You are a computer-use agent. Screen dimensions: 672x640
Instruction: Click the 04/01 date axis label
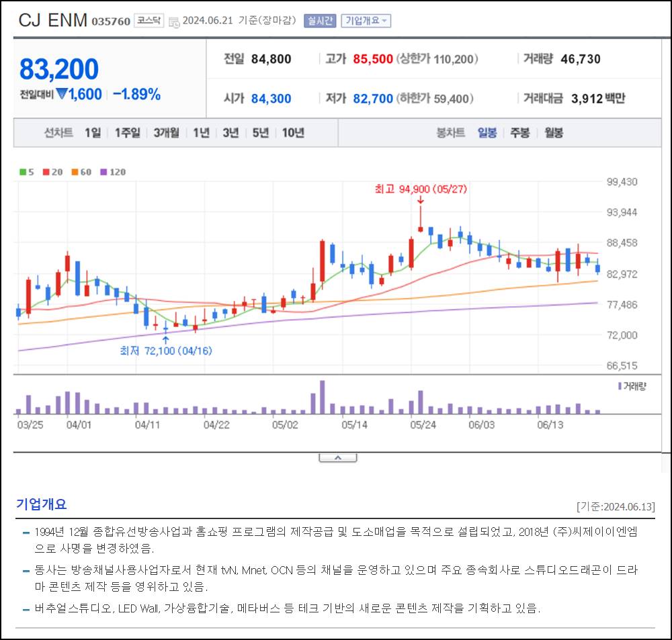(79, 425)
